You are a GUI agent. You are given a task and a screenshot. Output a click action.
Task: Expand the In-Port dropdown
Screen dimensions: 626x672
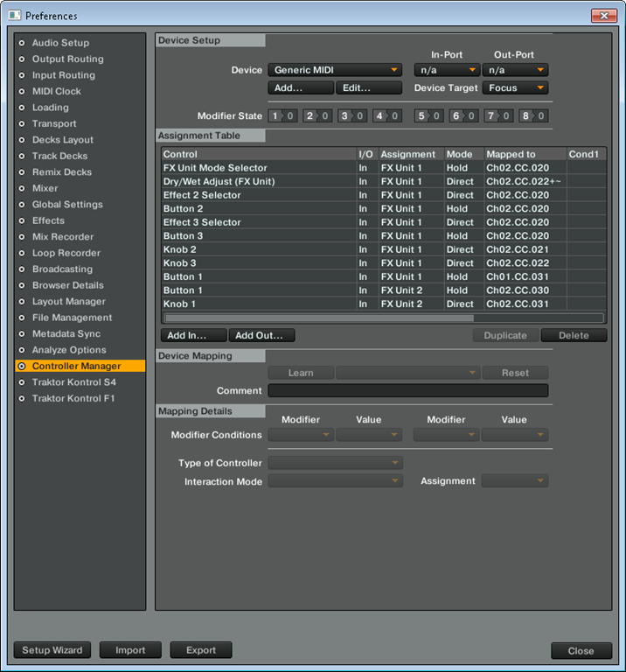coord(447,70)
